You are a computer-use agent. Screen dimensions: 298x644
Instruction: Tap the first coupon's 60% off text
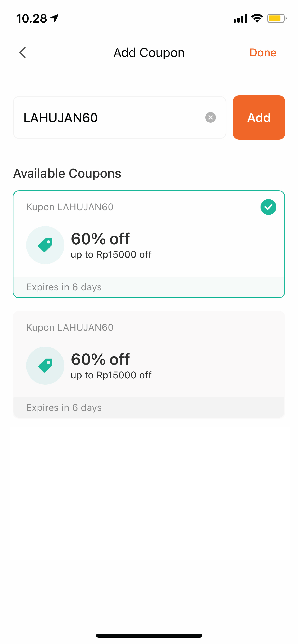(x=100, y=239)
